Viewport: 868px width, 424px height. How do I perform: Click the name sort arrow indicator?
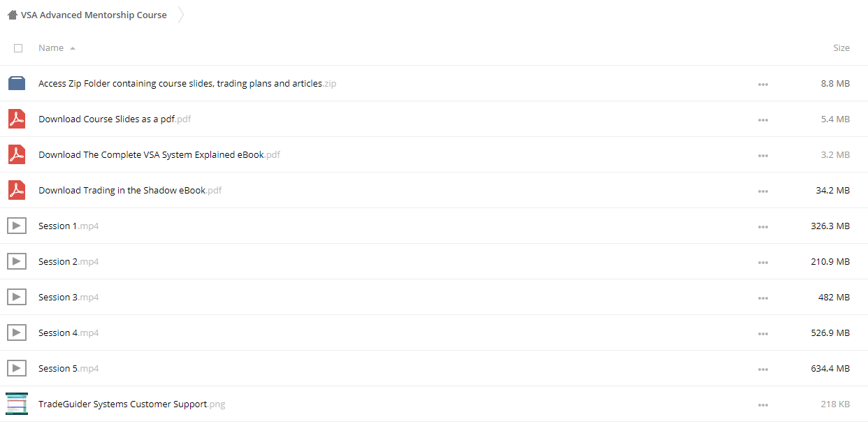click(x=73, y=49)
